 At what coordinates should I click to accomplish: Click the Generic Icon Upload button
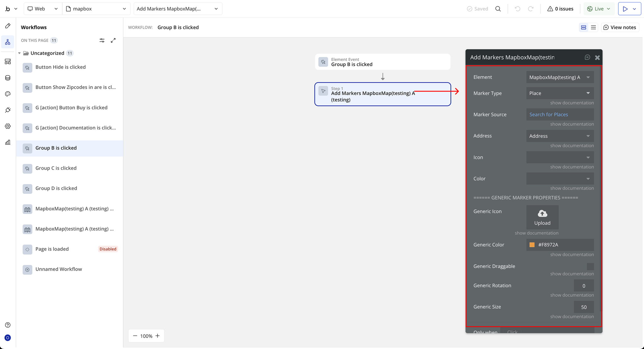[x=542, y=217]
